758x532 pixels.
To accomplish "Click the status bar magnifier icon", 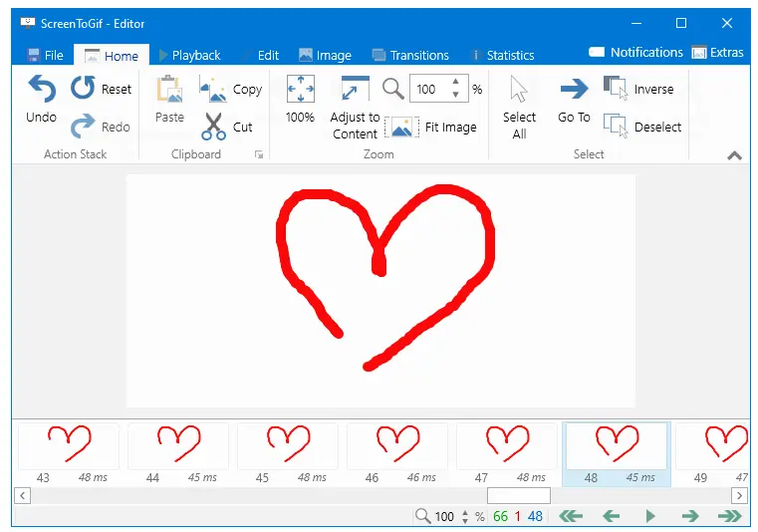I will 422,515.
